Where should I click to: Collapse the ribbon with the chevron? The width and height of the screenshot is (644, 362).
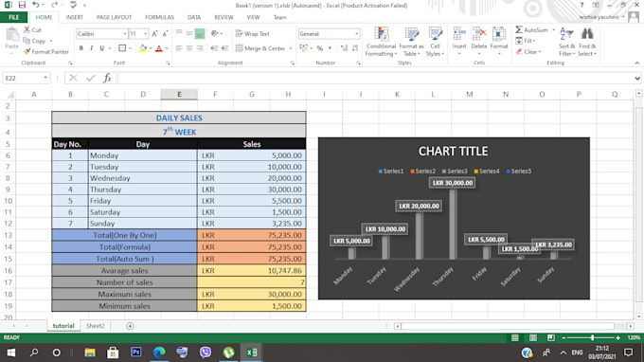point(637,63)
